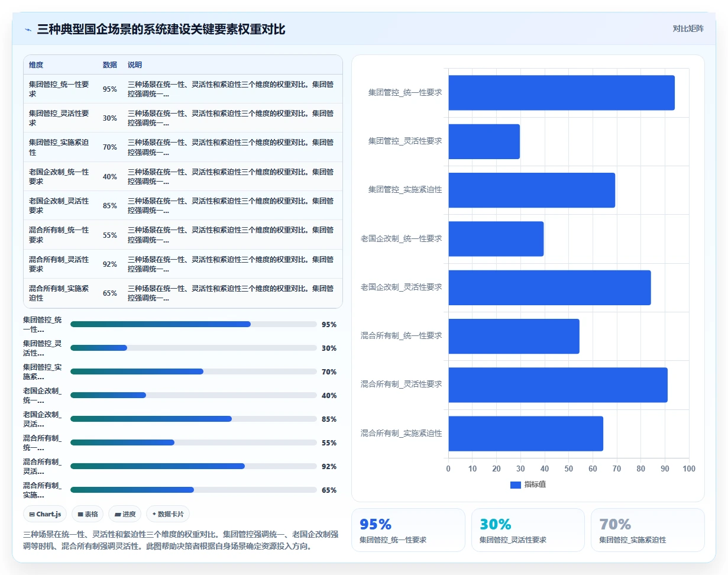
Task: Click the 92% value in the table
Action: 109,264
